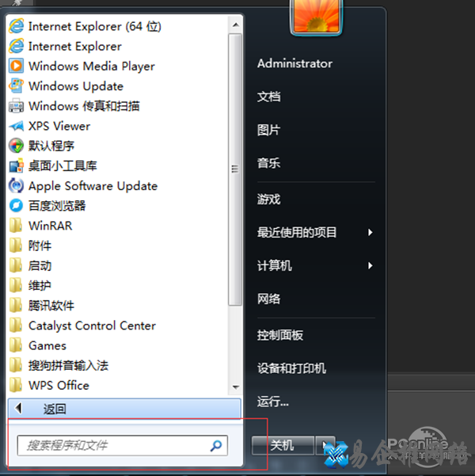The height and width of the screenshot is (476, 475).
Task: Click the user account picture
Action: (x=316, y=17)
